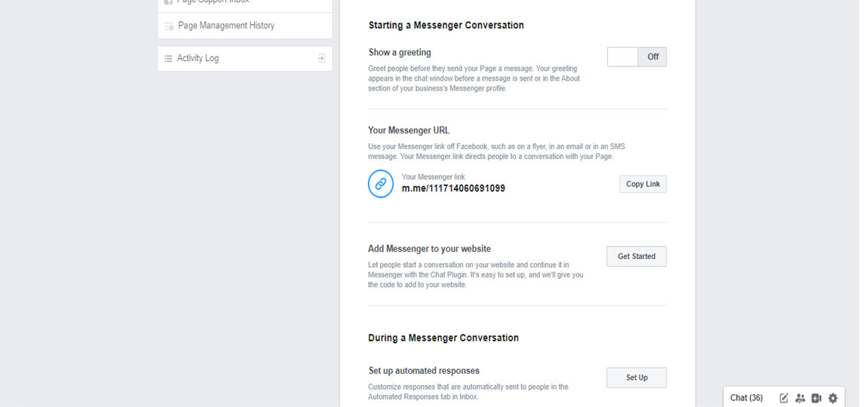Click the create group icon in chat bar
This screenshot has height=407, width=868.
800,398
